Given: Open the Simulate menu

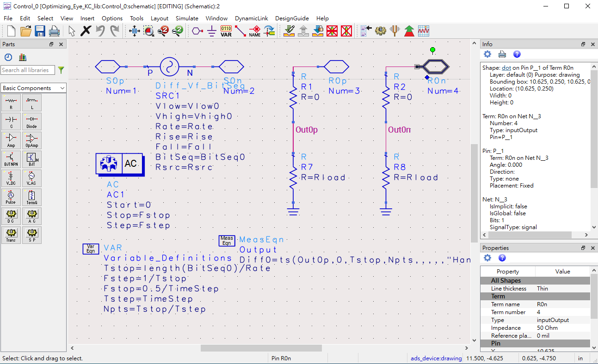Looking at the screenshot, I should tap(187, 18).
